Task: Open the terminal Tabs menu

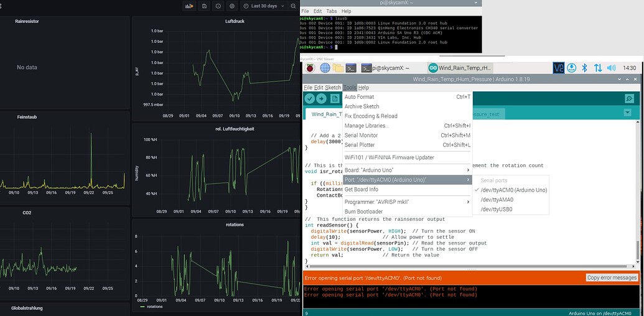Action: [x=332, y=11]
